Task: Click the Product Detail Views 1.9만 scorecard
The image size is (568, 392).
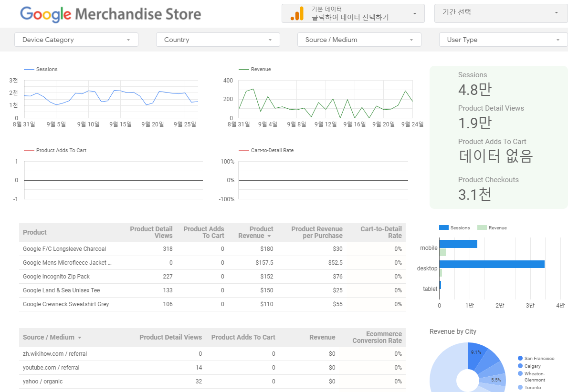Action: click(491, 118)
